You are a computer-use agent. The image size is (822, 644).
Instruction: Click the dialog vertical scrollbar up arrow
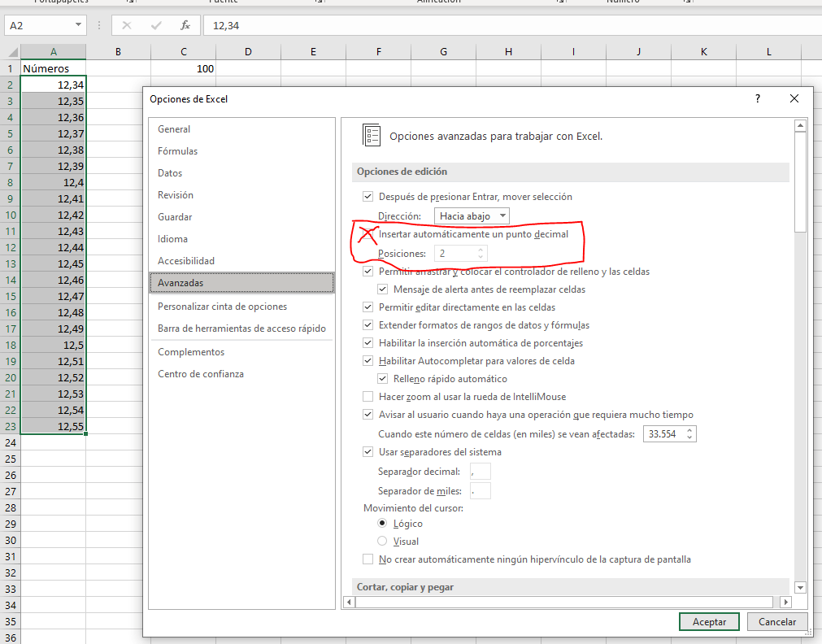click(800, 125)
